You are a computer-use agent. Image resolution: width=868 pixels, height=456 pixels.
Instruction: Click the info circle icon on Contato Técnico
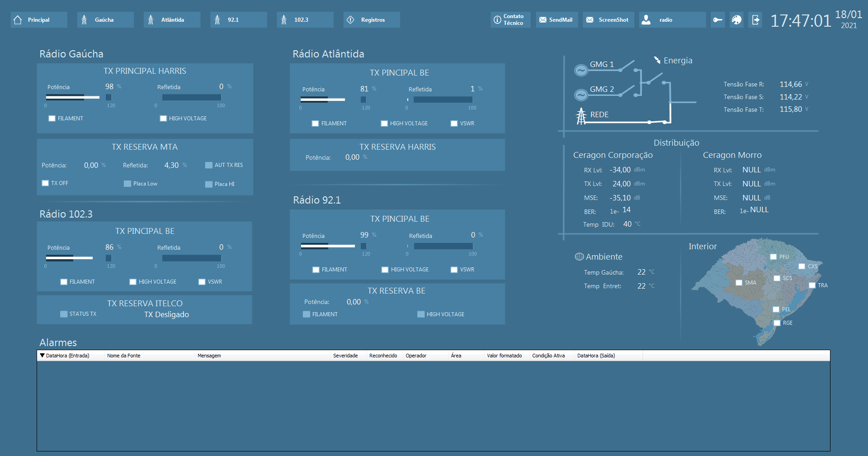click(497, 20)
